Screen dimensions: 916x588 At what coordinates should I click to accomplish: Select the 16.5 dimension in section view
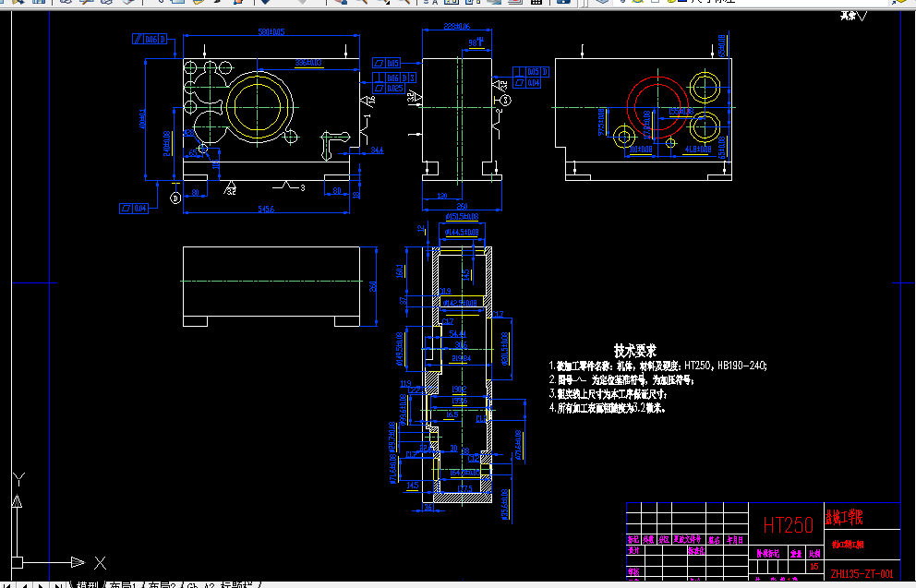(x=452, y=414)
